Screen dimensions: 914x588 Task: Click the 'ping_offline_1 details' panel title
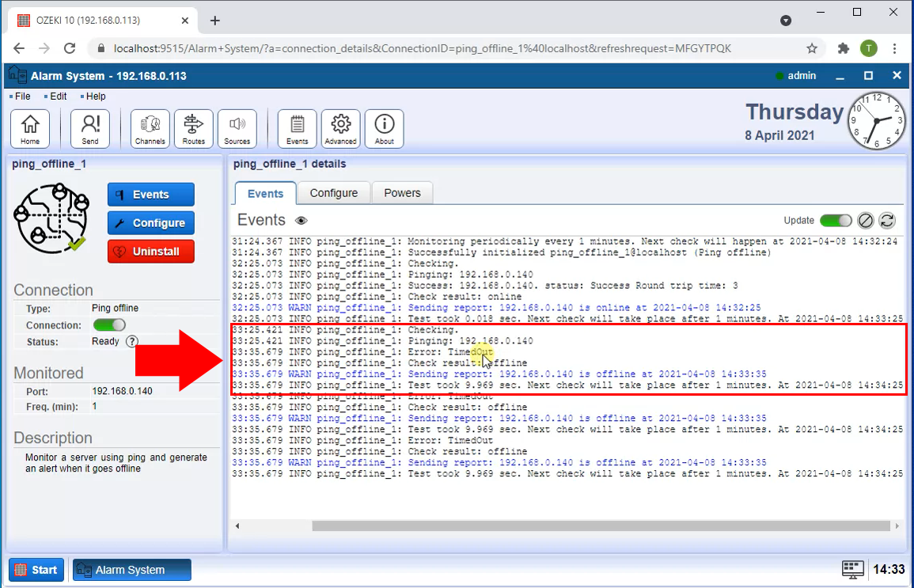[x=290, y=165]
